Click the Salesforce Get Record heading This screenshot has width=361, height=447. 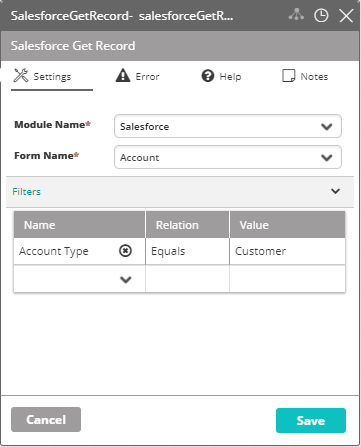[x=73, y=46]
